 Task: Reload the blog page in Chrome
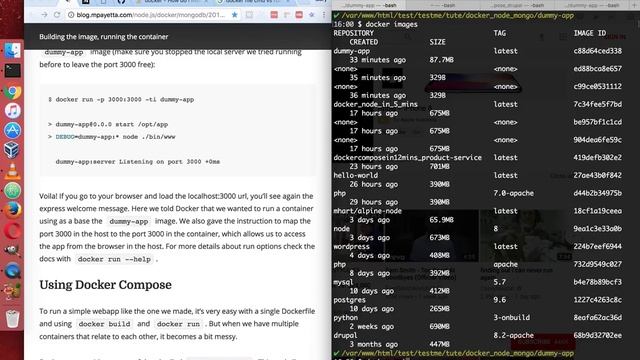pyautogui.click(x=57, y=15)
